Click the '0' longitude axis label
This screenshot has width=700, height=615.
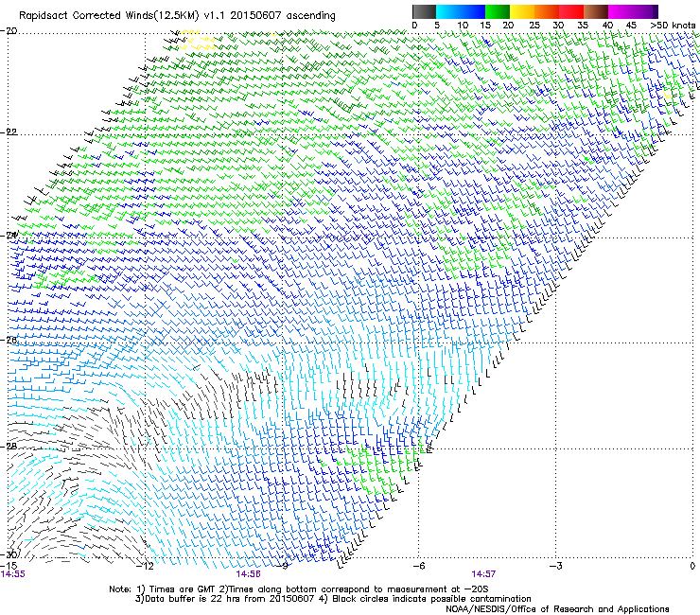(x=692, y=566)
